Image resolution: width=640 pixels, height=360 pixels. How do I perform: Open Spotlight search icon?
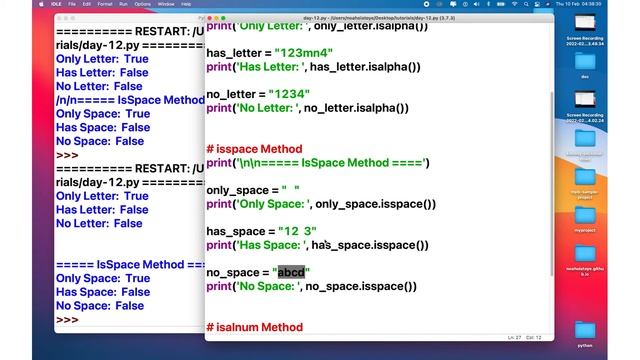pos(526,4)
